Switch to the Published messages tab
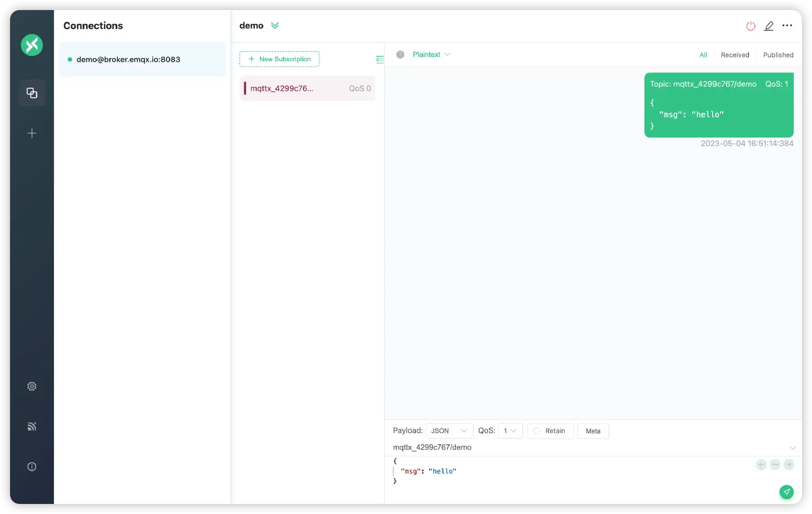This screenshot has width=812, height=514. click(778, 55)
